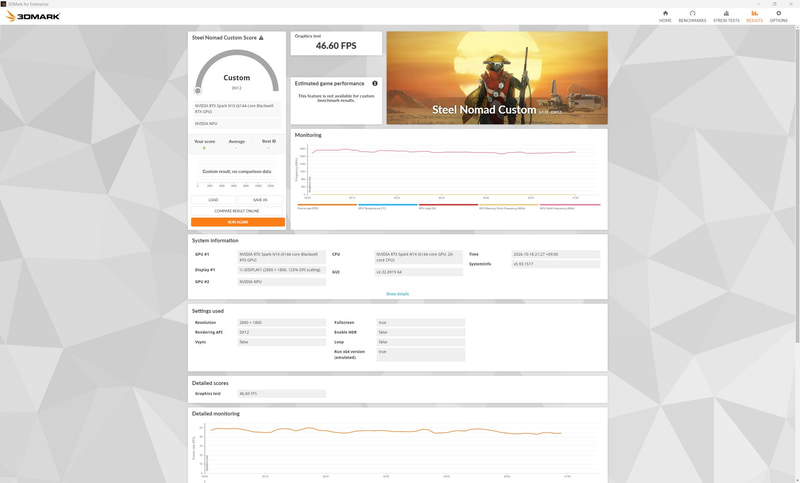
Task: Click the SystemInfo version value
Action: (556, 264)
